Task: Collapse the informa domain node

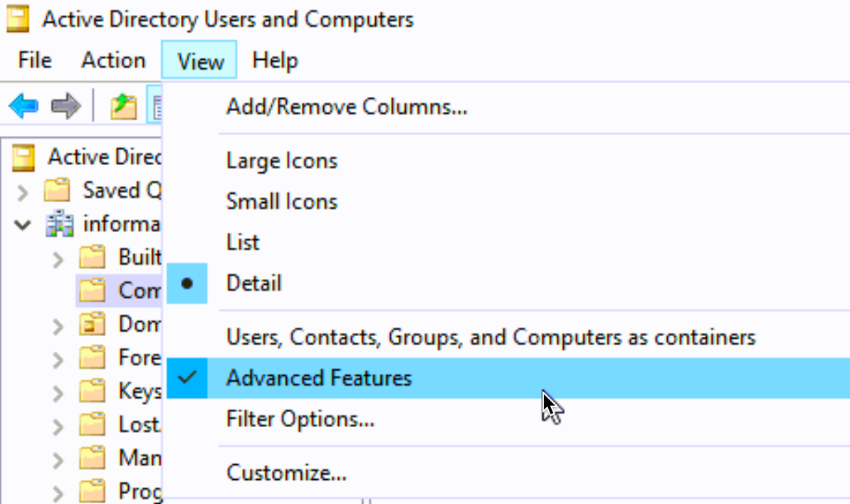Action: point(23,224)
